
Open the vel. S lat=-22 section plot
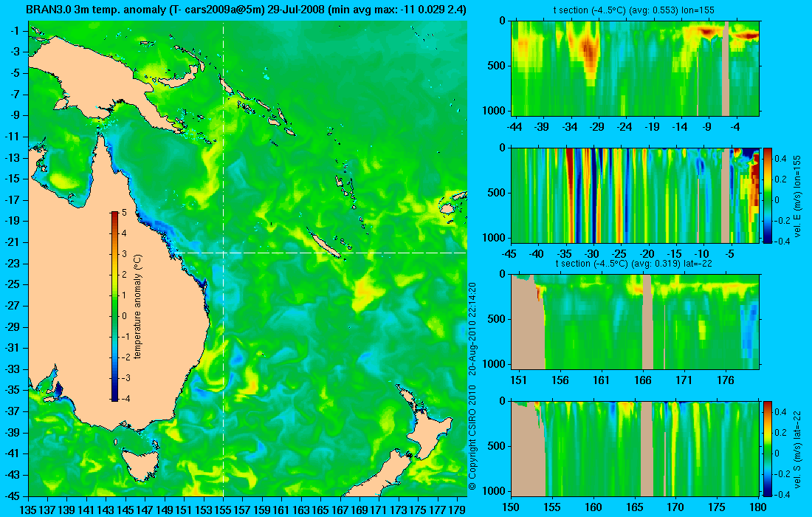click(x=636, y=448)
